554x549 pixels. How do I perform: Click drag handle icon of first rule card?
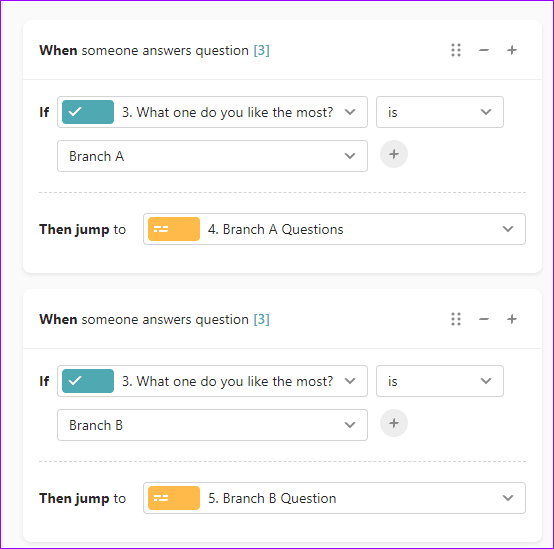tap(456, 50)
